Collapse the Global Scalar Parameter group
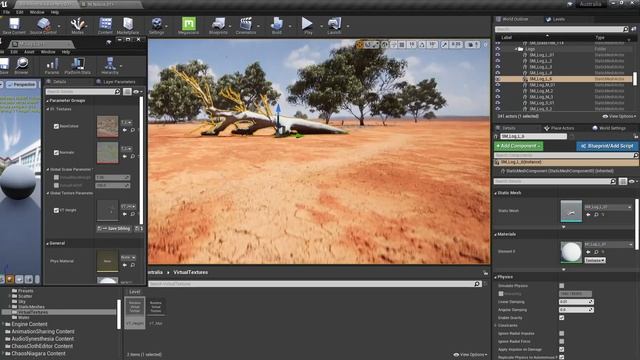Viewport: 640px width, 360px height. coord(47,169)
